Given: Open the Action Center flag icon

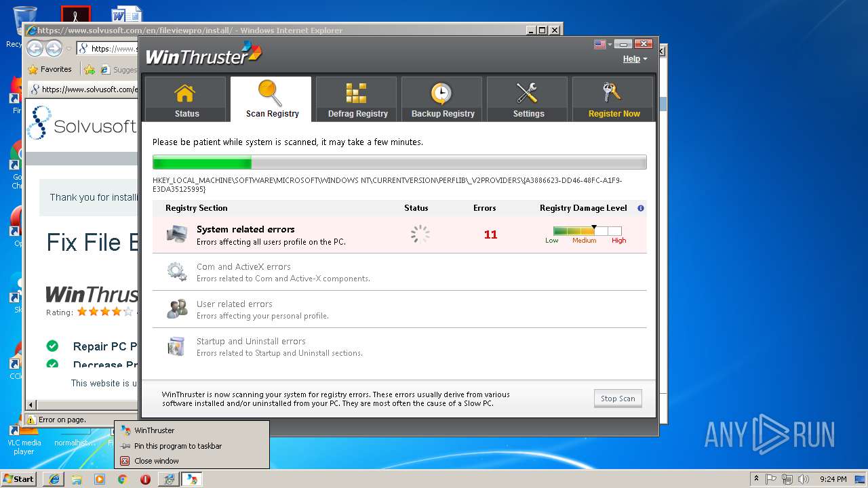Looking at the screenshot, I should coord(771,479).
